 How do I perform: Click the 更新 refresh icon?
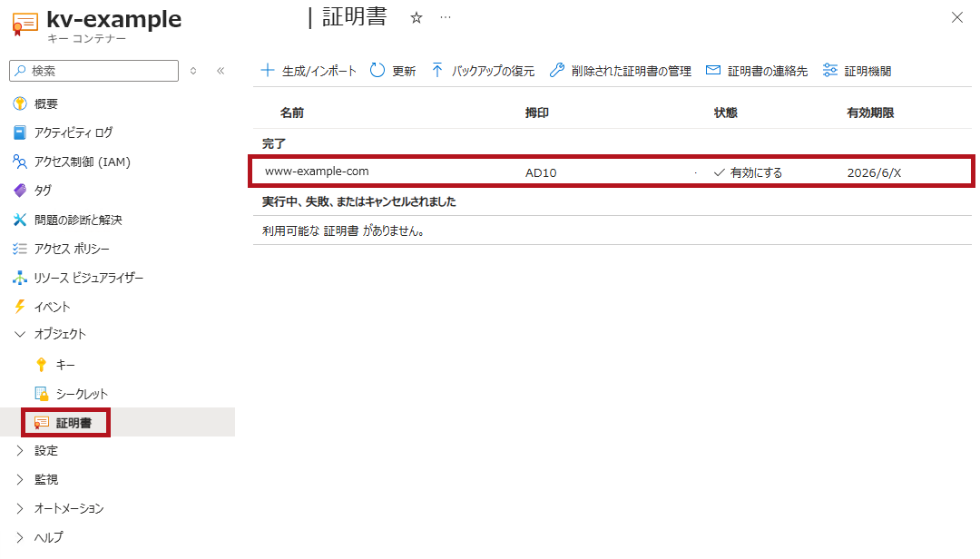pyautogui.click(x=377, y=71)
